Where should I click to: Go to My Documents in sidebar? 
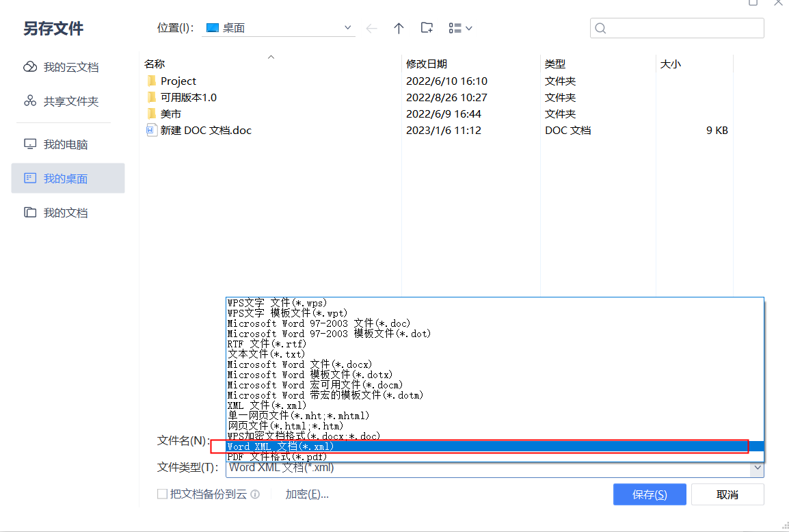65,213
